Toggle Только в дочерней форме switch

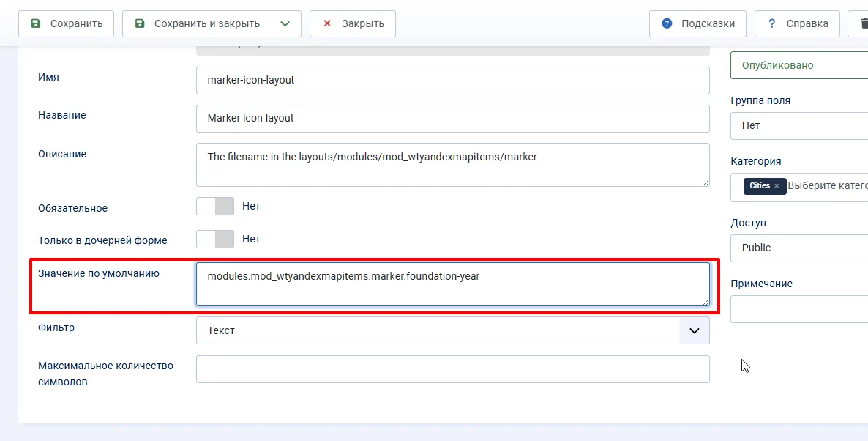pos(215,240)
